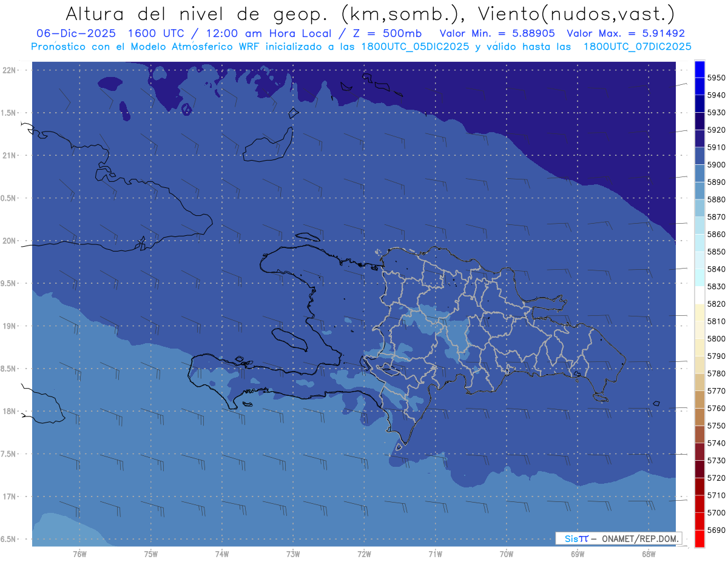Click the validity stamp "1800UTC_07DIC2025"
The height and width of the screenshot is (562, 728).
[x=637, y=46]
